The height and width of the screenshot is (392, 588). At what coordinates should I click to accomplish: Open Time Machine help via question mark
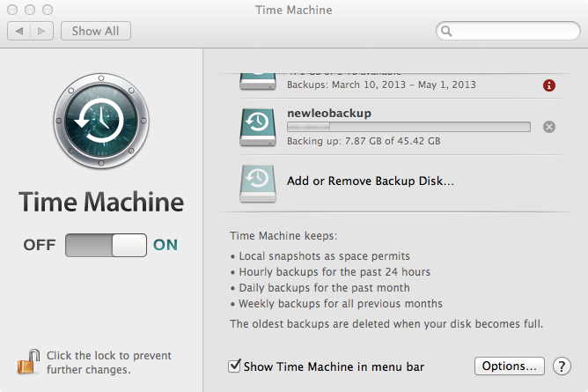click(562, 366)
